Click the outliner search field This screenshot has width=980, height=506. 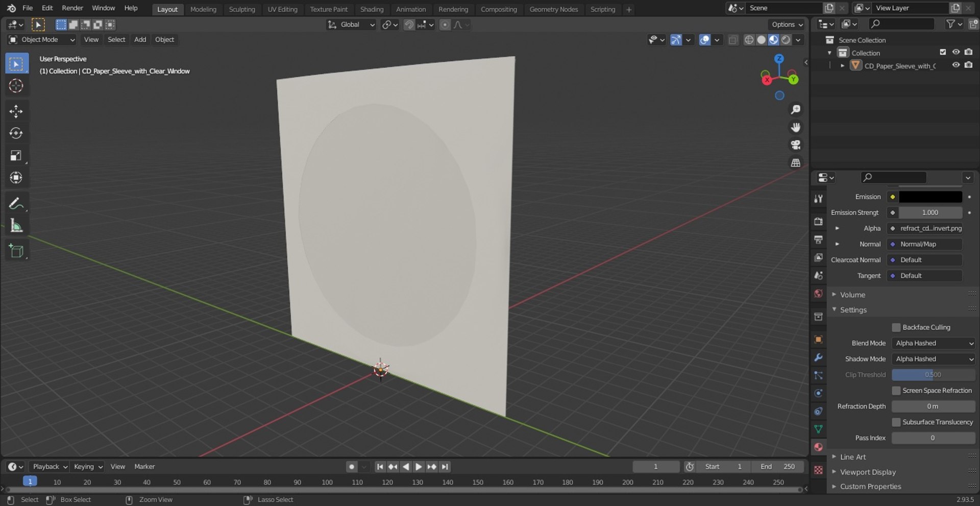[902, 24]
